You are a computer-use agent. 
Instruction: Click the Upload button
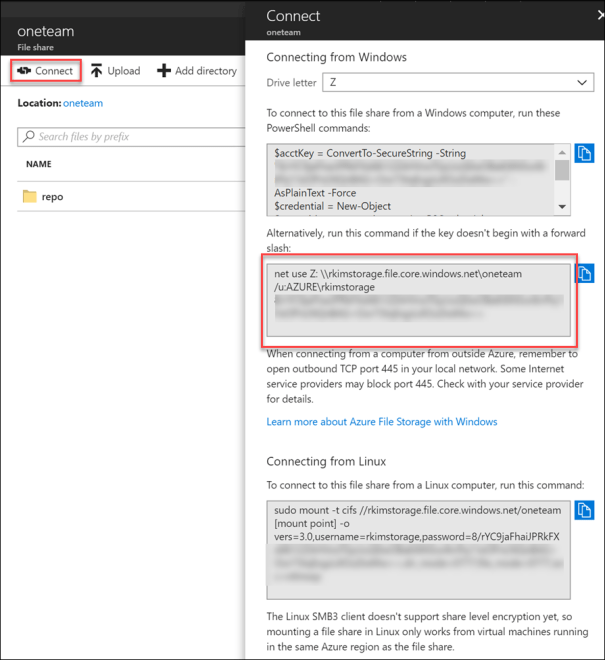[115, 71]
